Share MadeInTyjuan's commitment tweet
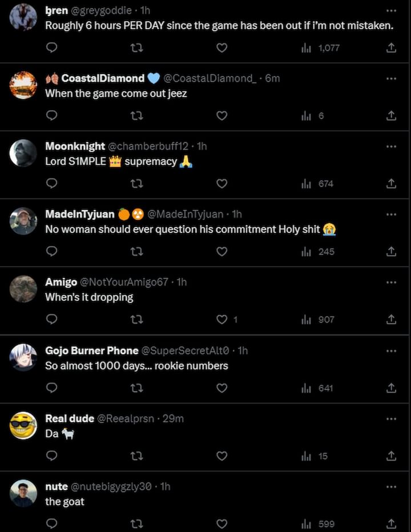The height and width of the screenshot is (532, 411). [x=391, y=252]
